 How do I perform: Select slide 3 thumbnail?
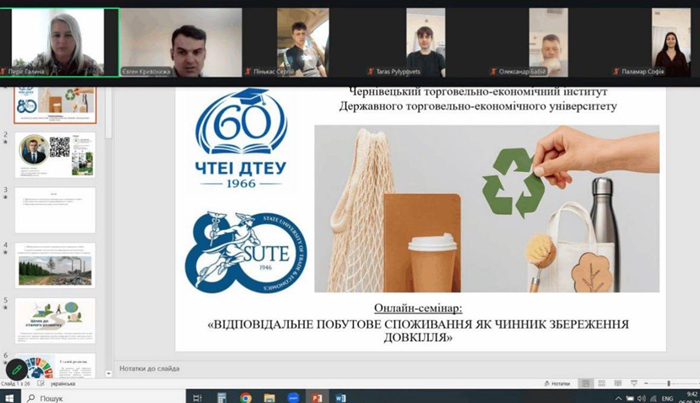pyautogui.click(x=55, y=210)
